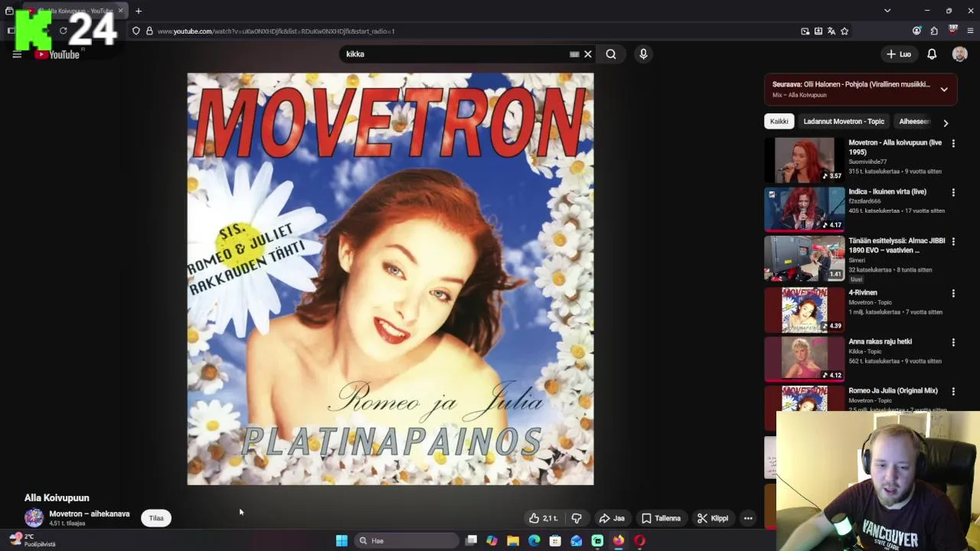Like the video with thumbs up

543,518
